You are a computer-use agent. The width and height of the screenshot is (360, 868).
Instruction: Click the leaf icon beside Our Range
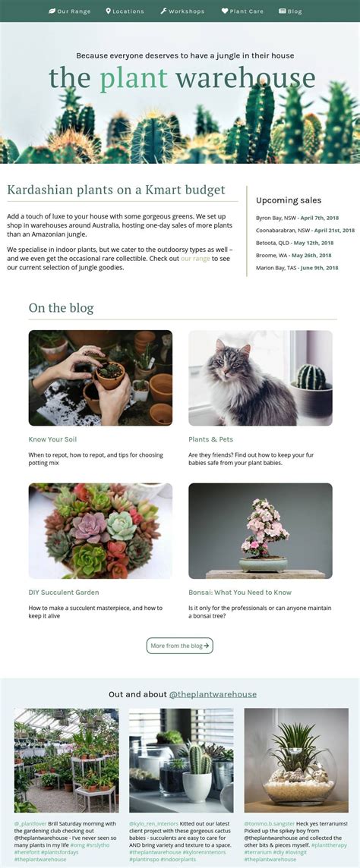pos(52,11)
